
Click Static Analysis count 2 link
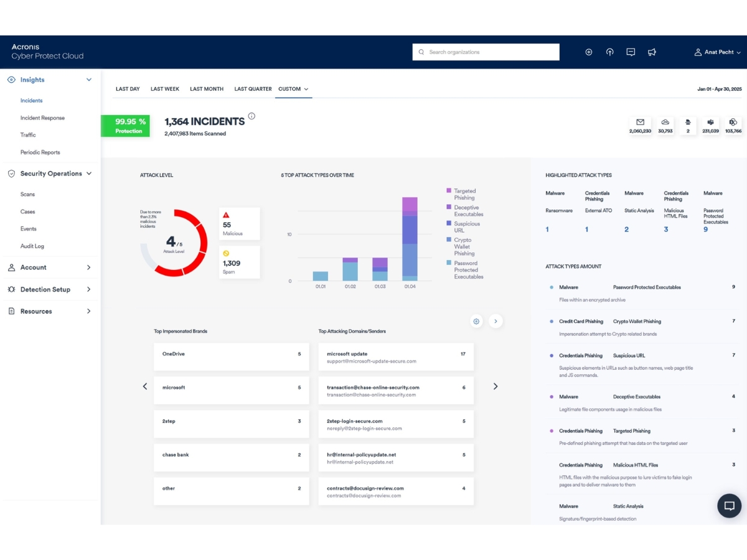pyautogui.click(x=626, y=230)
